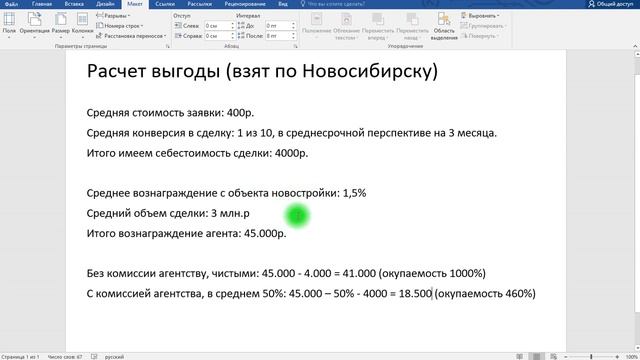Open the Выровнять align dropdown
The image size is (640, 360).
480,16
